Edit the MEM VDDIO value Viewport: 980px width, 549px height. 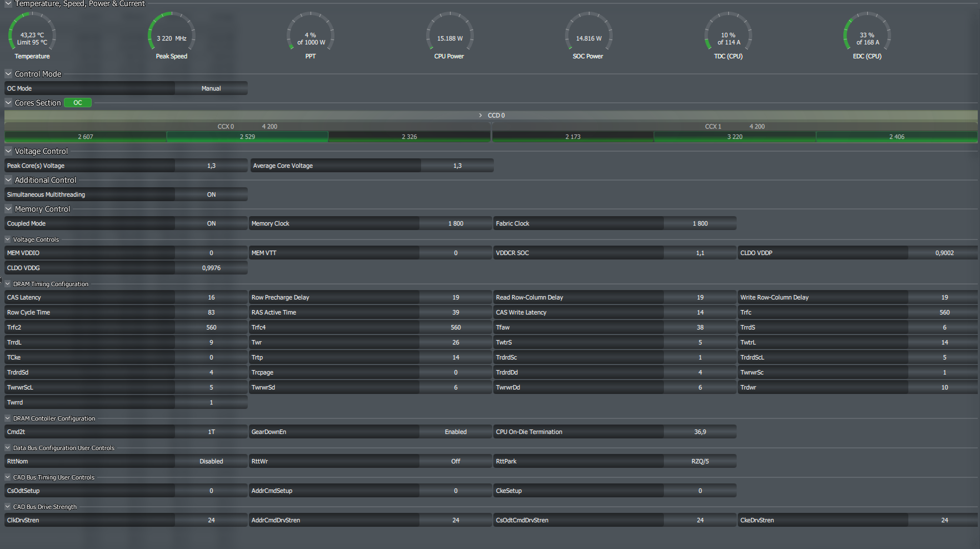click(211, 253)
